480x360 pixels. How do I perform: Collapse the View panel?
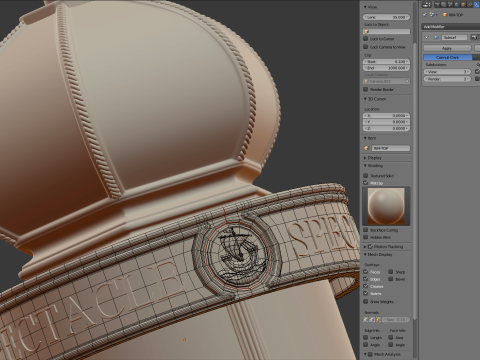(x=365, y=7)
